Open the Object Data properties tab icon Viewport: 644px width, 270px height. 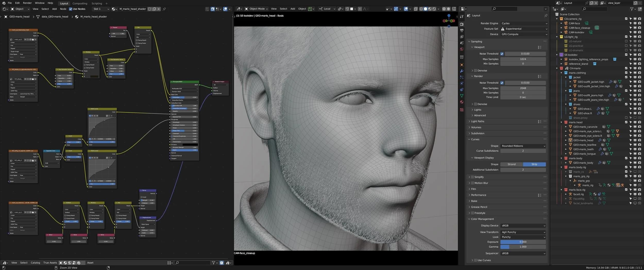pyautogui.click(x=462, y=96)
